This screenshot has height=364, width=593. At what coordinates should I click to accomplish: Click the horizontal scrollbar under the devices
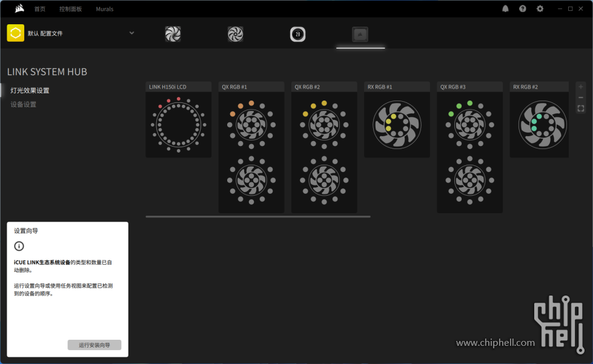point(258,217)
